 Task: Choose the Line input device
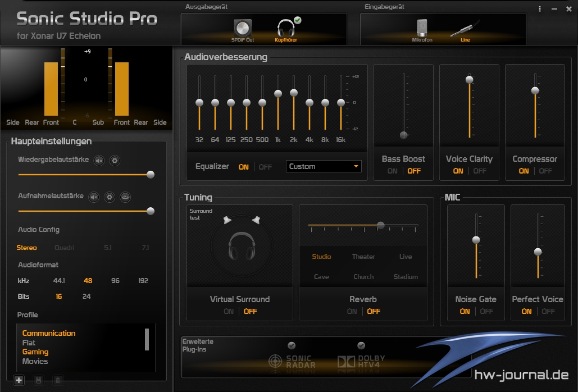point(465,29)
